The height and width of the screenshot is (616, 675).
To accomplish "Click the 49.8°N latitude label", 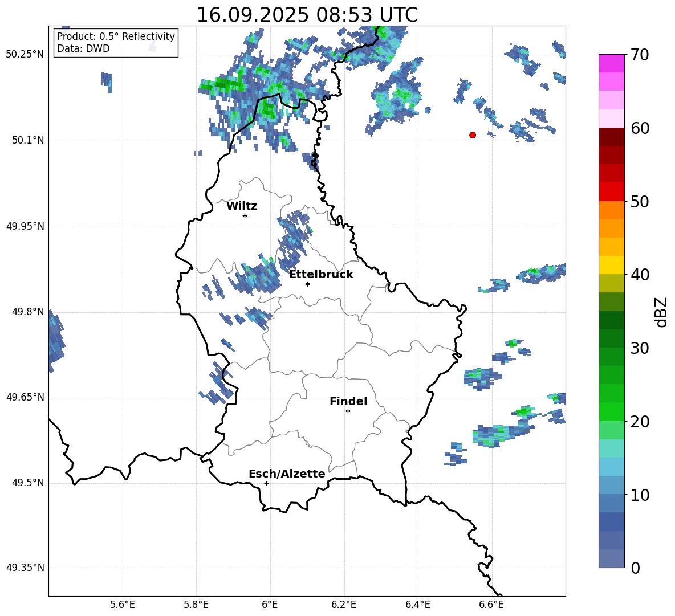I will (28, 312).
